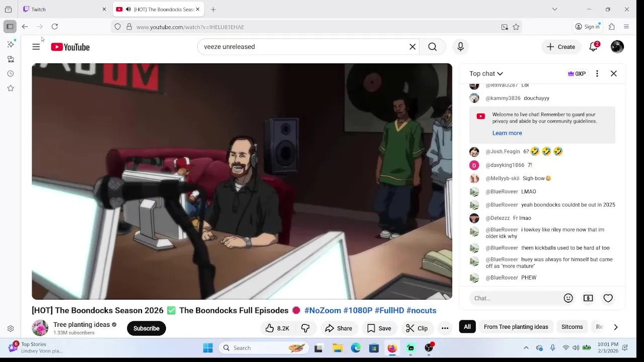Click the Create button

tap(561, 47)
